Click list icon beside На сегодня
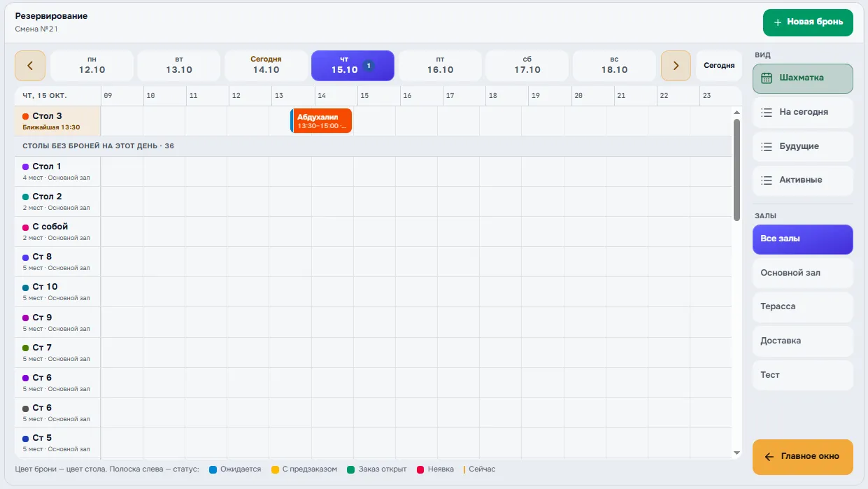This screenshot has width=868, height=489. click(x=767, y=112)
